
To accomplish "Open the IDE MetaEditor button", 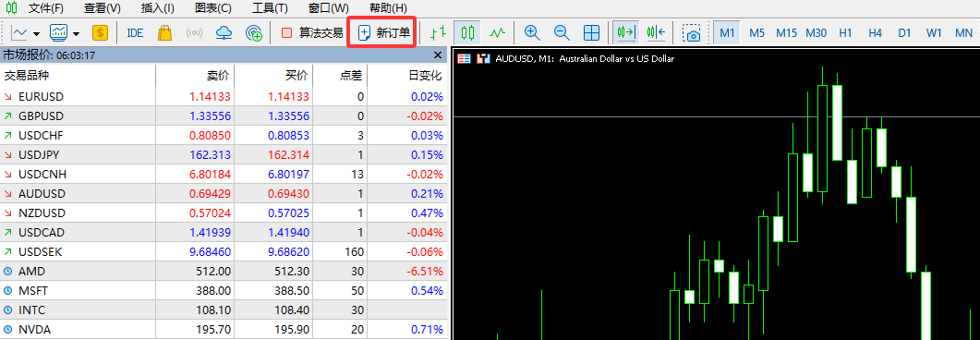I will (x=135, y=32).
